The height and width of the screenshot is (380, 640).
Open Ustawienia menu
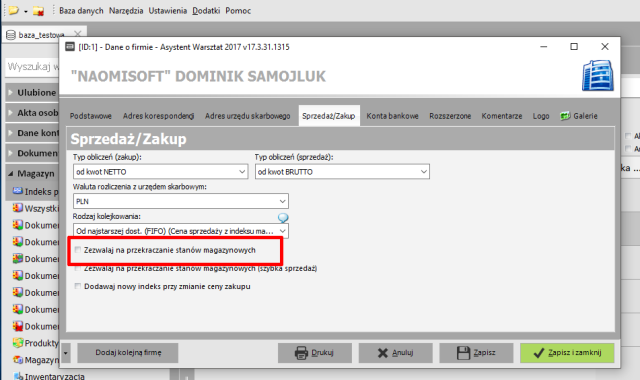coord(167,11)
